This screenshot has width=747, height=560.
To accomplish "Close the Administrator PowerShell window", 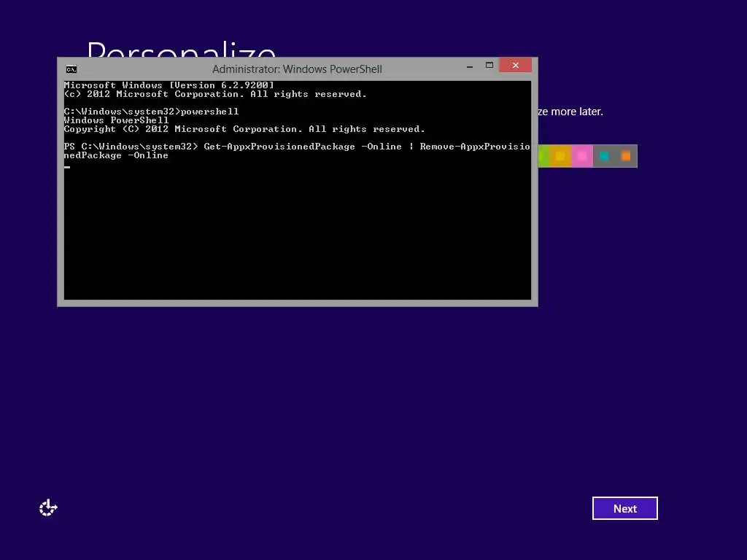I will (x=516, y=65).
